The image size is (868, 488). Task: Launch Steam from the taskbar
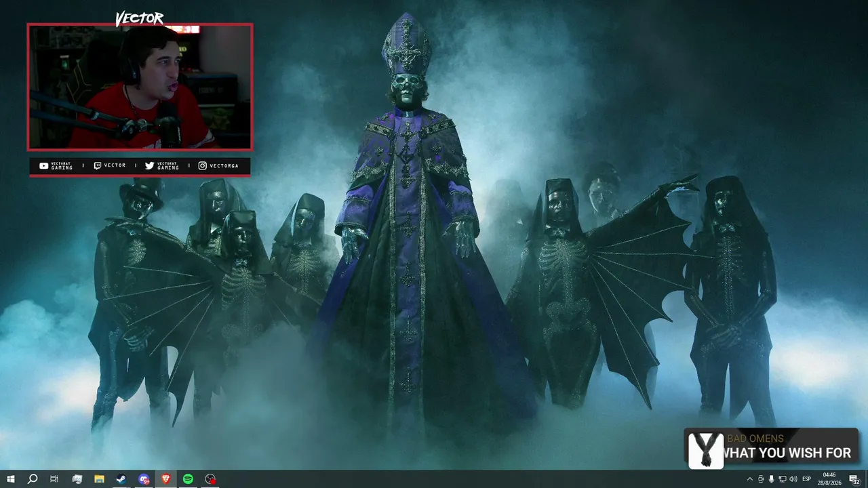coord(121,479)
